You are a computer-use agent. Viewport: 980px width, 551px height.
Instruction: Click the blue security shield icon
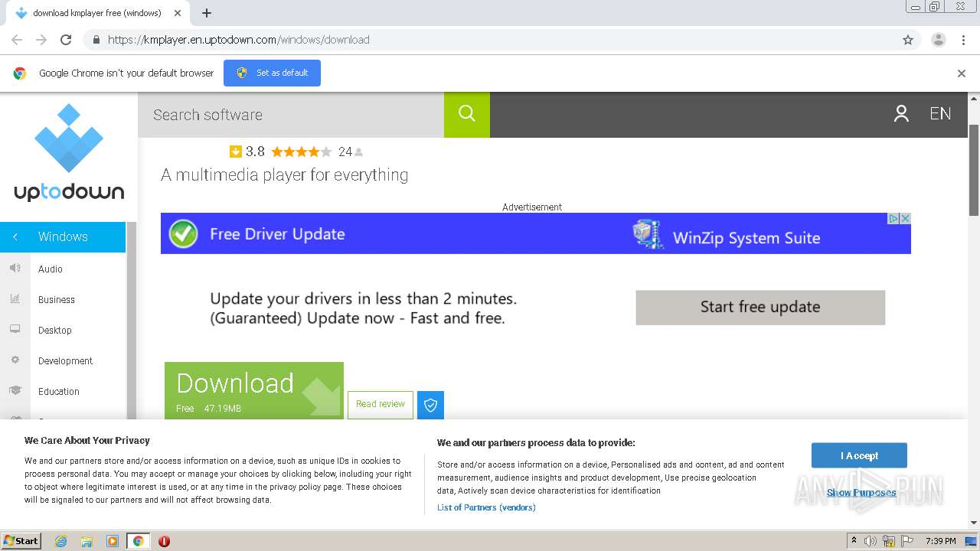click(x=430, y=405)
